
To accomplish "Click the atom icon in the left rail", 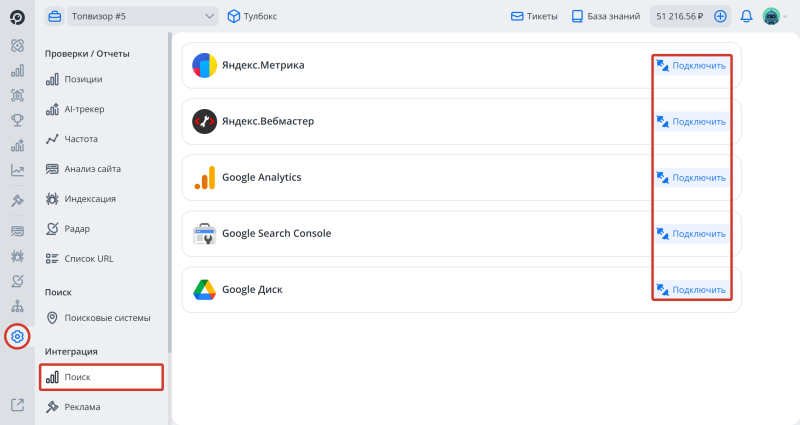I will click(17, 45).
